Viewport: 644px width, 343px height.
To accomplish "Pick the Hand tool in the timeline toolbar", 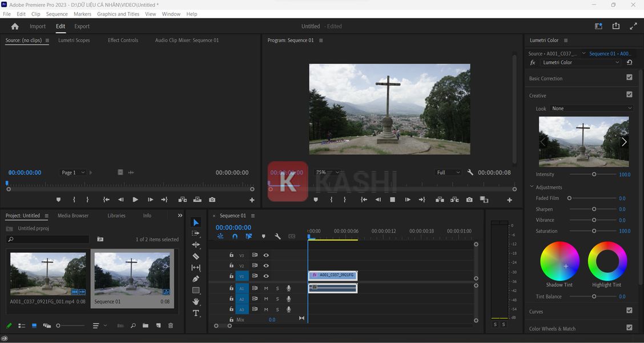I will [196, 301].
